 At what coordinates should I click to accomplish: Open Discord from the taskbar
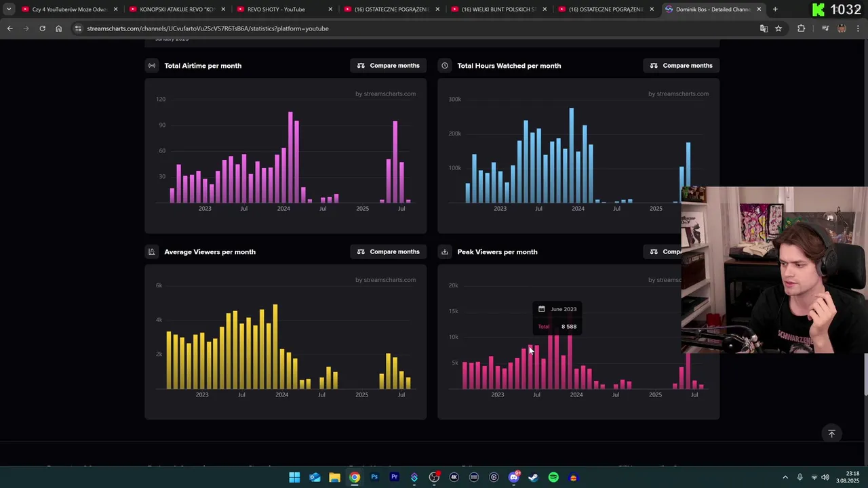[x=513, y=478]
